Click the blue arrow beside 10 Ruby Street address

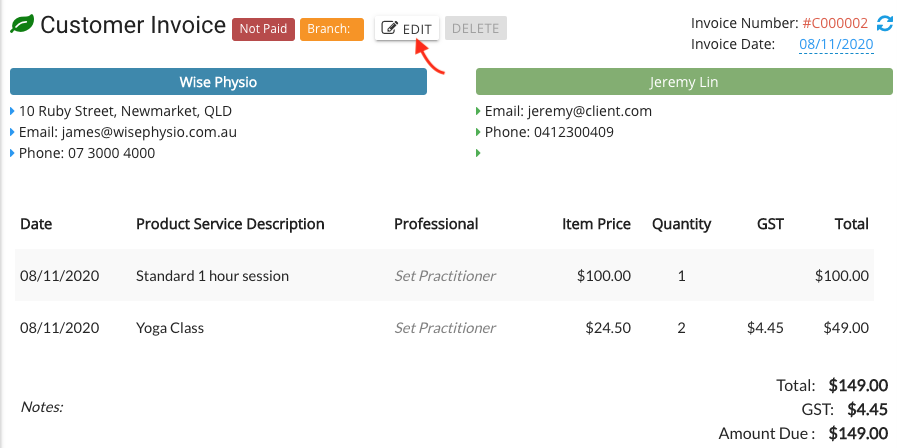[13, 110]
